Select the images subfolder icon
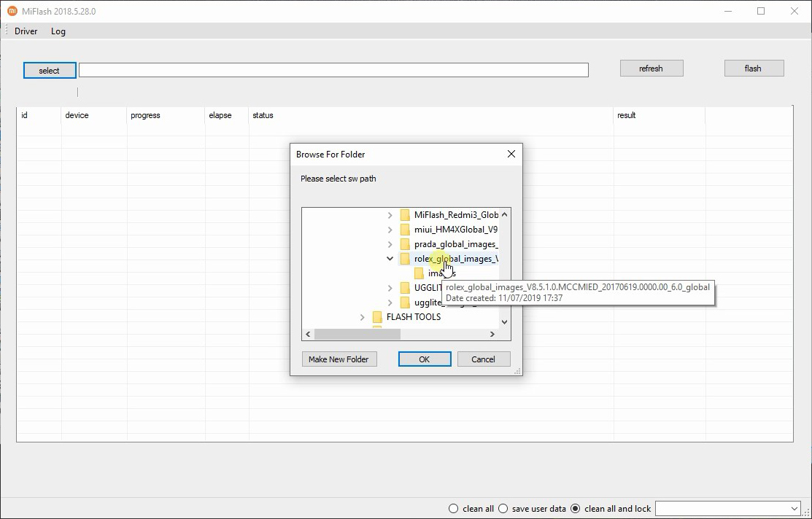The width and height of the screenshot is (812, 519). (419, 273)
